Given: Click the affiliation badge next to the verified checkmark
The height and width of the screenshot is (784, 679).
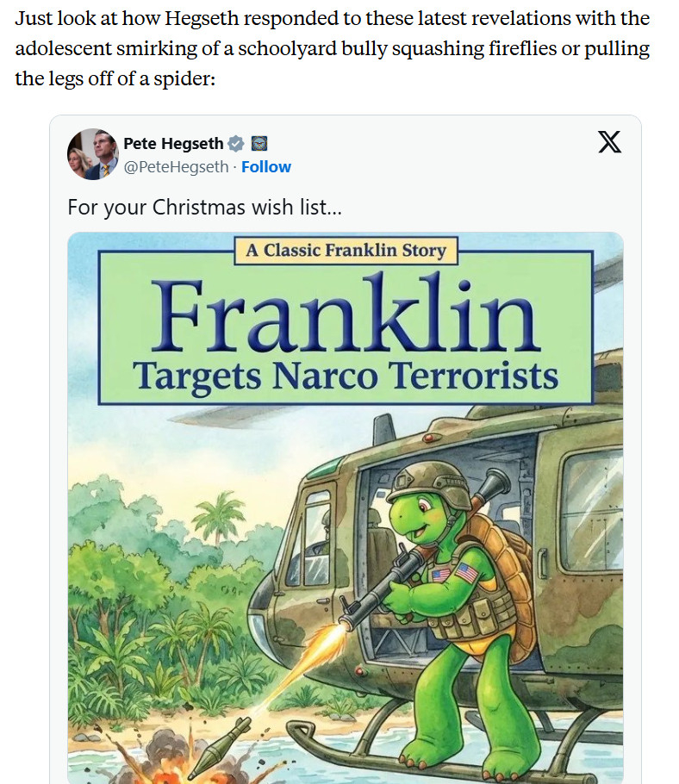Looking at the screenshot, I should click(259, 144).
